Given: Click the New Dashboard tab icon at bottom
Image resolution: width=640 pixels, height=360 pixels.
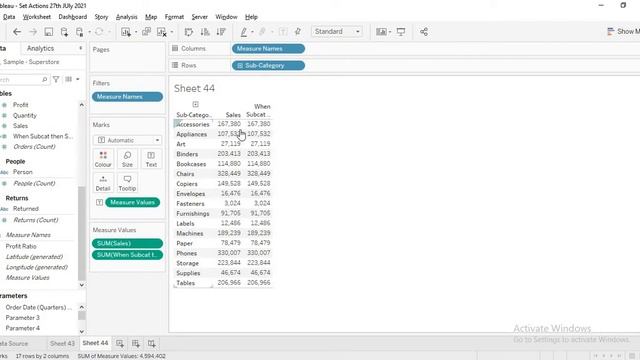Looking at the screenshot, I should point(136,344).
